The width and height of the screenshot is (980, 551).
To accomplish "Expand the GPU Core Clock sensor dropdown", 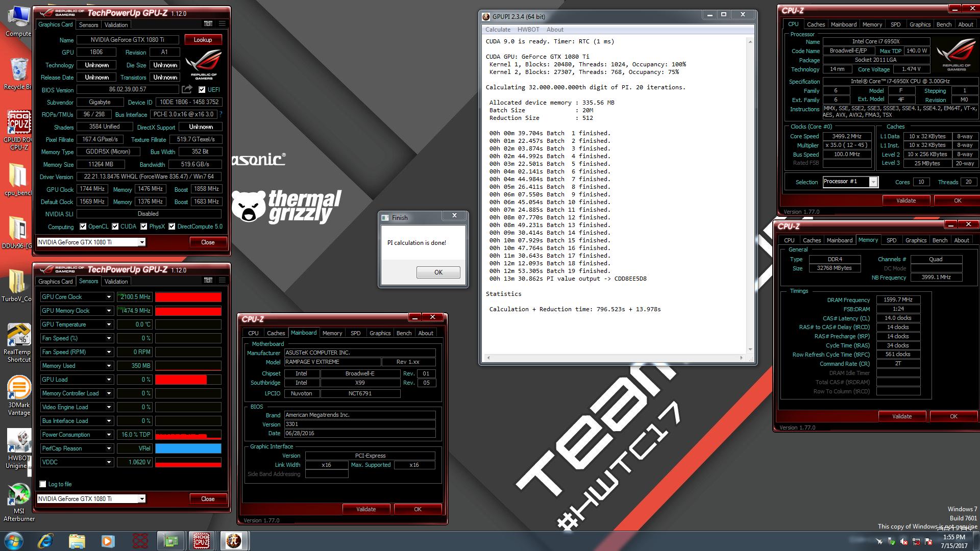I will coord(109,297).
